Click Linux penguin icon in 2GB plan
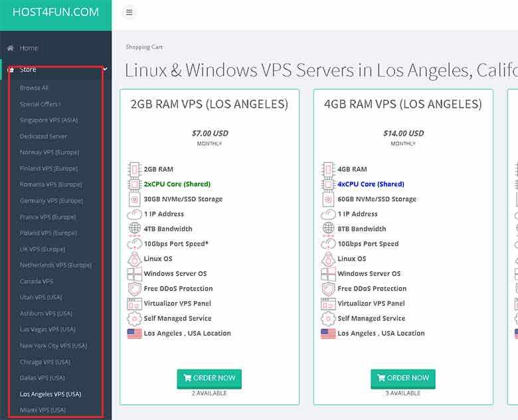 coord(134,259)
